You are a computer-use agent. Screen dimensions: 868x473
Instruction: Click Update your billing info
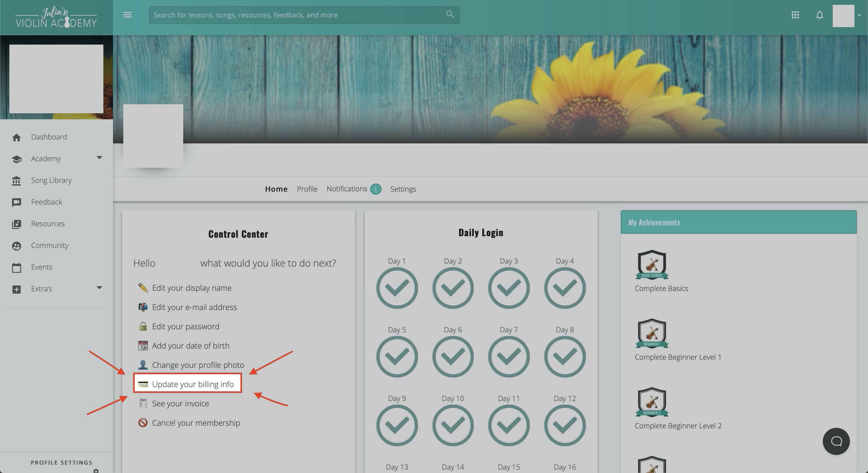(192, 384)
